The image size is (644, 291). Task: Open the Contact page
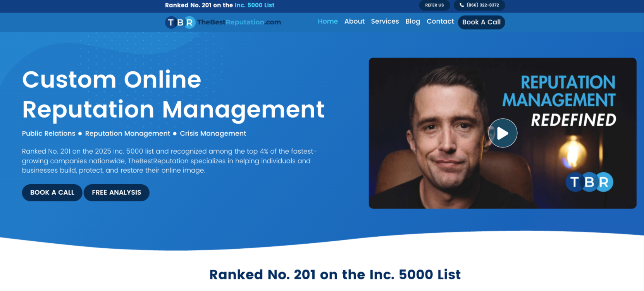440,21
